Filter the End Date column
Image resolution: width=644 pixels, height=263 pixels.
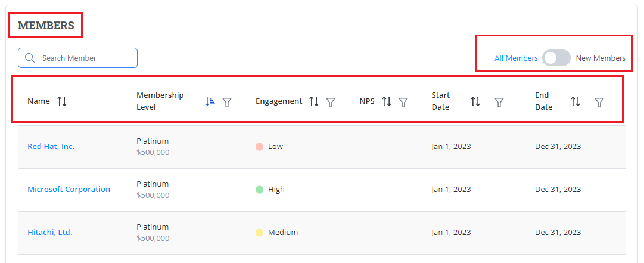tap(599, 103)
